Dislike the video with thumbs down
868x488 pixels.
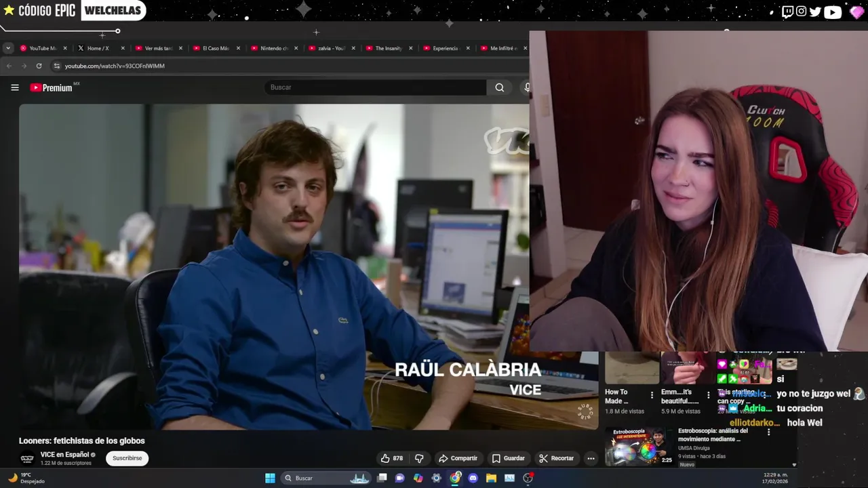[x=419, y=458]
